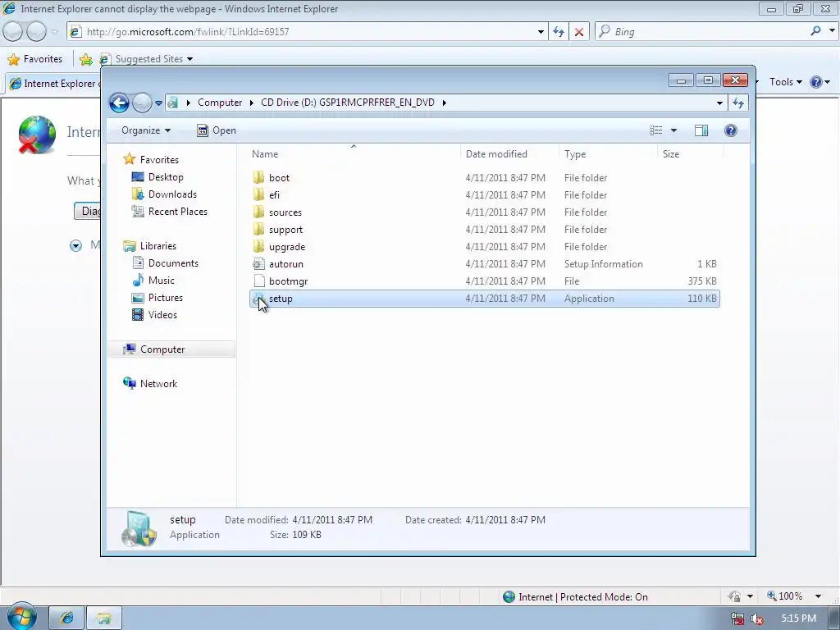Open zoom level 100% in Internet Explorer
Viewport: 840px width, 630px height.
coord(785,596)
